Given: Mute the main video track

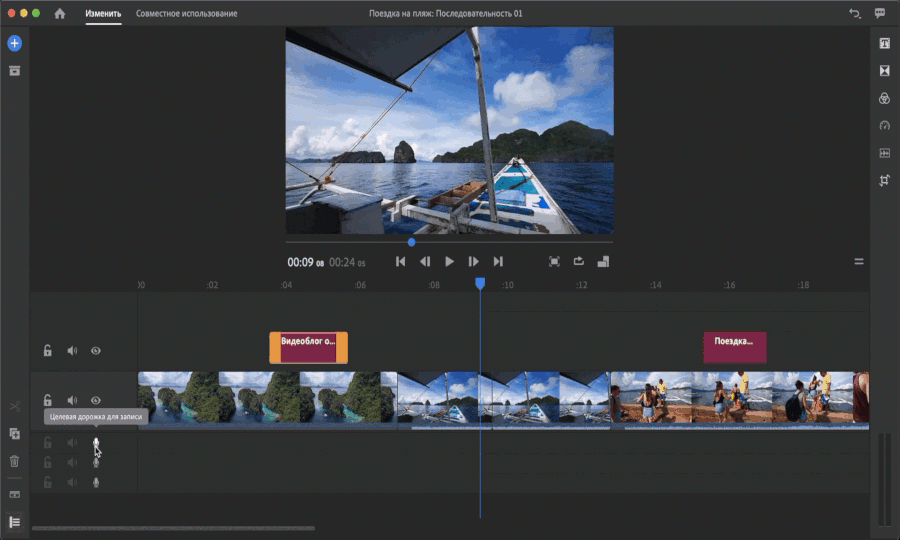Looking at the screenshot, I should click(72, 400).
